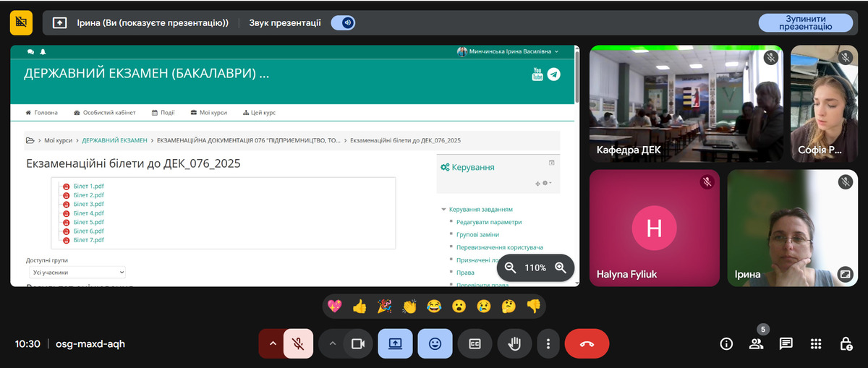This screenshot has height=368, width=868.
Task: Send the laughing face reaction
Action: click(x=434, y=307)
